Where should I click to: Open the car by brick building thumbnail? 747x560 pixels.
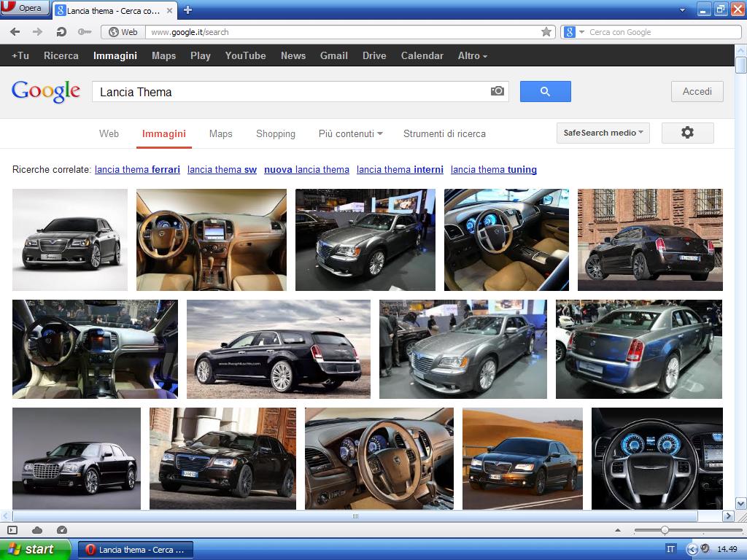650,239
